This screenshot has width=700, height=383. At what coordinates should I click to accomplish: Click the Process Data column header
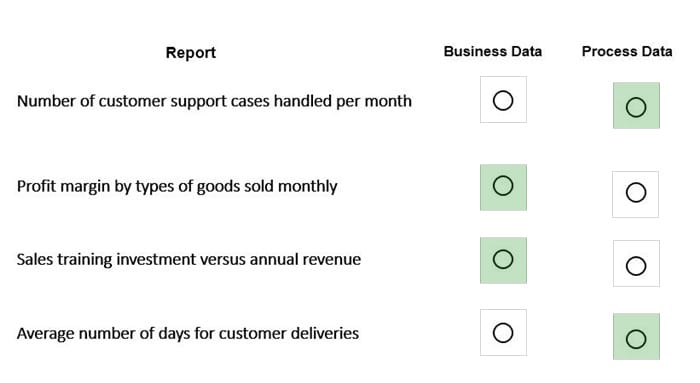point(627,51)
